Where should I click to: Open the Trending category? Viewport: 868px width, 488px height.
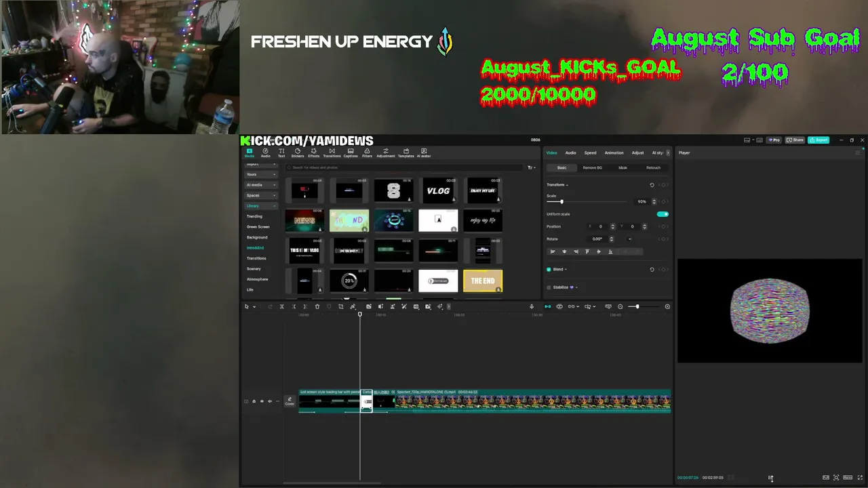254,216
